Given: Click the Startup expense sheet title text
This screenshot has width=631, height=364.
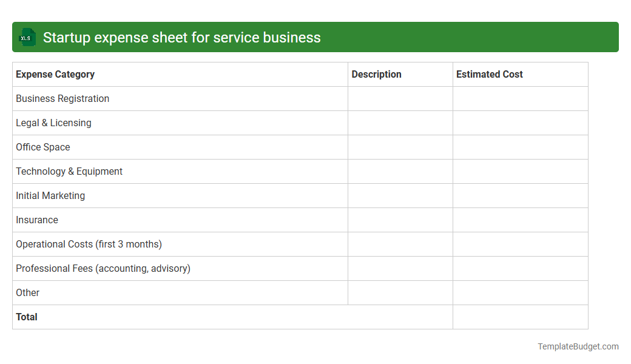Looking at the screenshot, I should tap(182, 37).
